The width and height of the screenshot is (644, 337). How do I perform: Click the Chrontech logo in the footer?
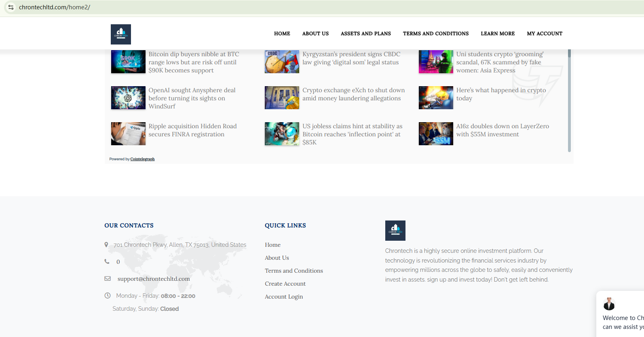(395, 231)
